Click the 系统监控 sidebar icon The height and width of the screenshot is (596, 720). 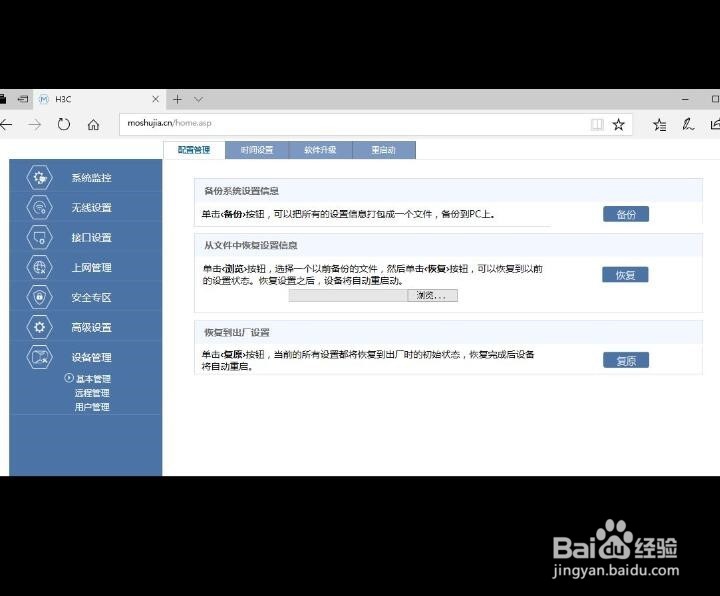pos(39,178)
